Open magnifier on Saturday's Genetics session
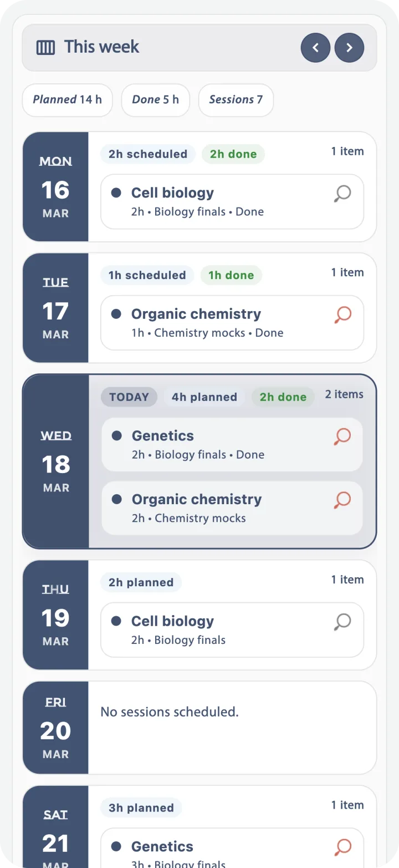This screenshot has height=868, width=399. click(x=342, y=847)
